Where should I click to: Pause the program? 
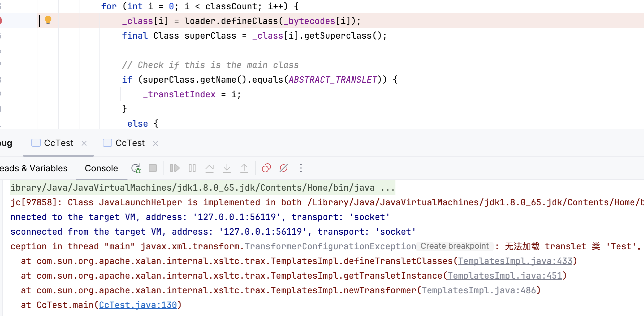(192, 168)
